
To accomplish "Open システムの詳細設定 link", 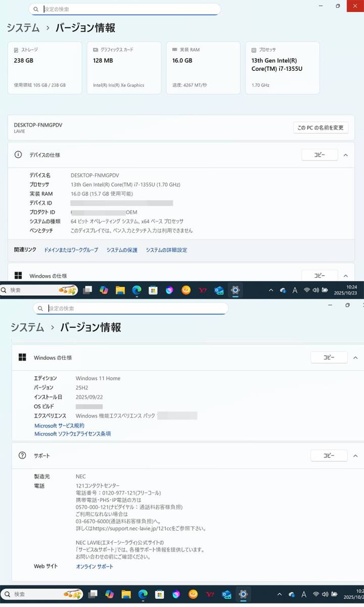I will (166, 250).
